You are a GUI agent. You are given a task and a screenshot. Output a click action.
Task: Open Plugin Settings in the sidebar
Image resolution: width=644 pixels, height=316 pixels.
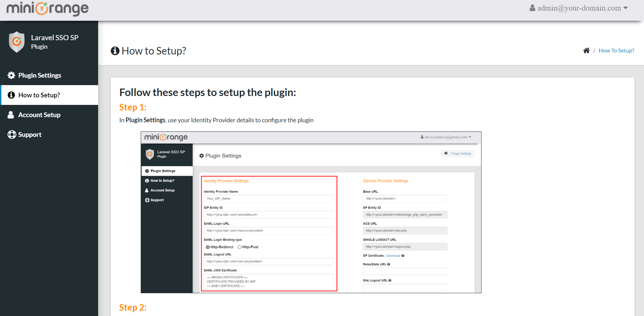click(x=49, y=75)
